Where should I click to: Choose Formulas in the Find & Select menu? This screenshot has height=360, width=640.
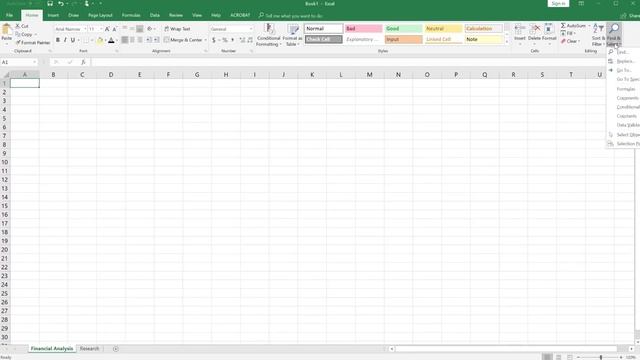625,89
